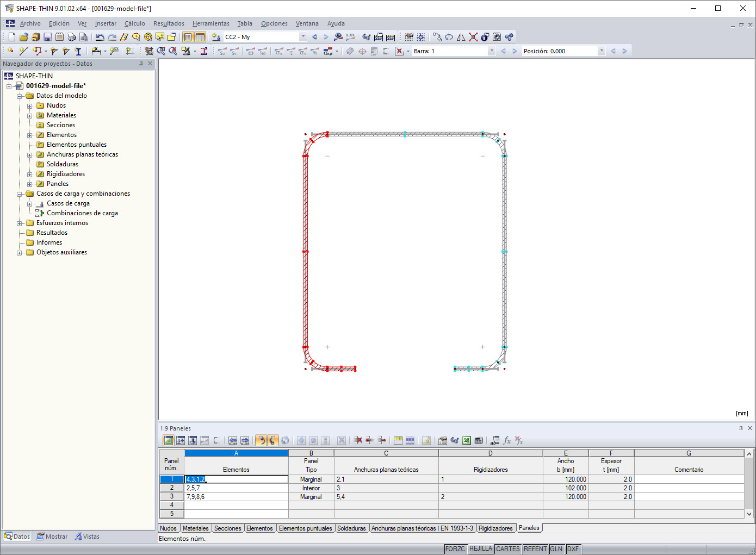The image size is (756, 555).
Task: Click panel type cell Interior in row 2
Action: coord(311,488)
